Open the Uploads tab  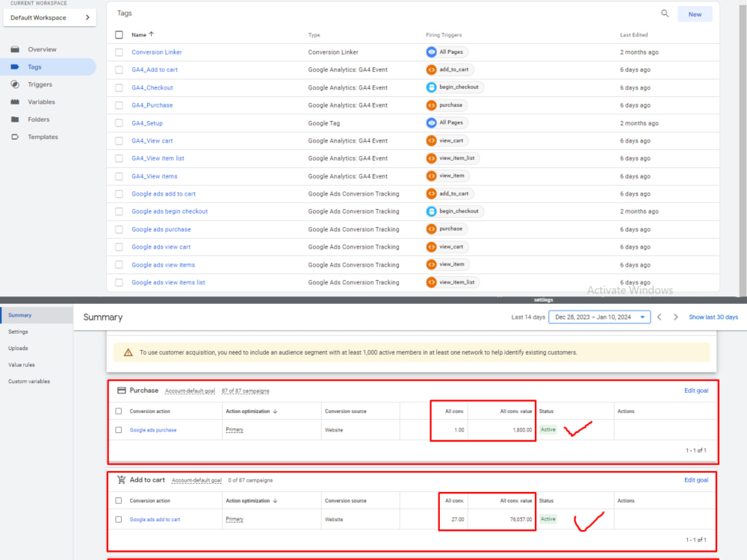point(18,348)
